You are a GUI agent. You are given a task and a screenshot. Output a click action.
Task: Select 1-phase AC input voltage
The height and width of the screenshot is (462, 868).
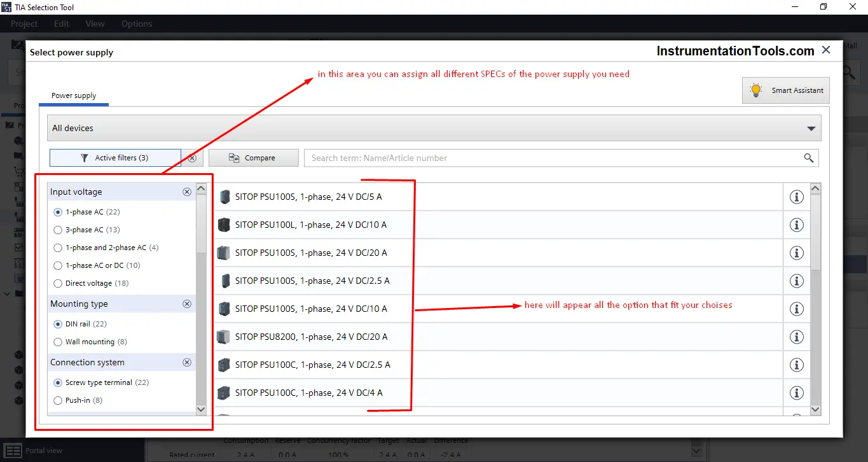pos(58,212)
